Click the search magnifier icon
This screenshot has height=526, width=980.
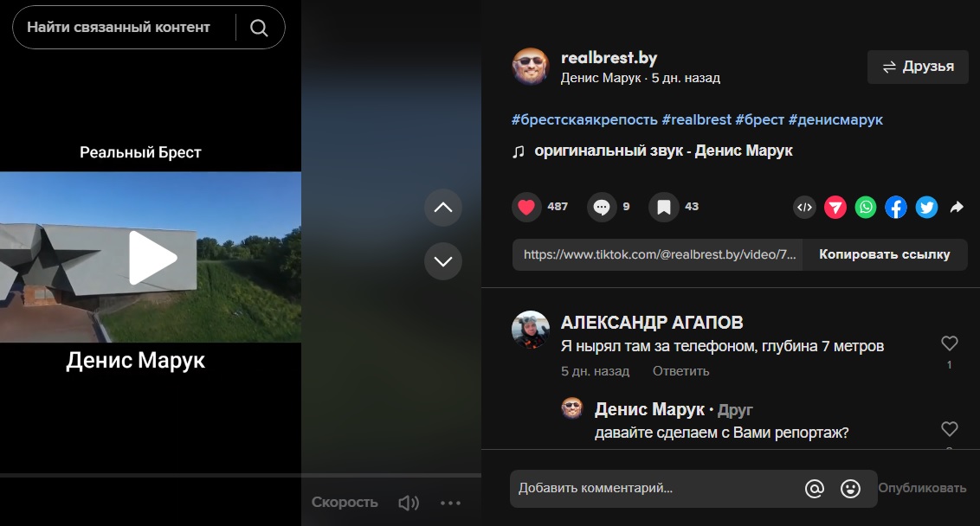coord(259,28)
